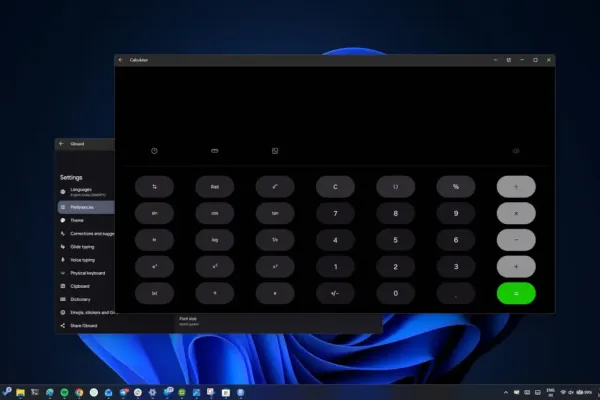Go back in the Gboard window
The image size is (600, 400).
click(x=61, y=144)
